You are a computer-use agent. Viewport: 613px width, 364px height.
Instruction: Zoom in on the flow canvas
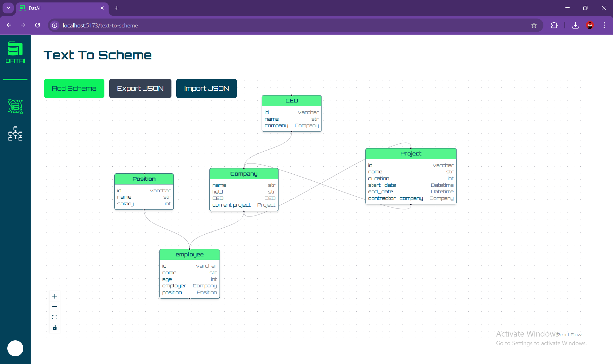click(55, 296)
